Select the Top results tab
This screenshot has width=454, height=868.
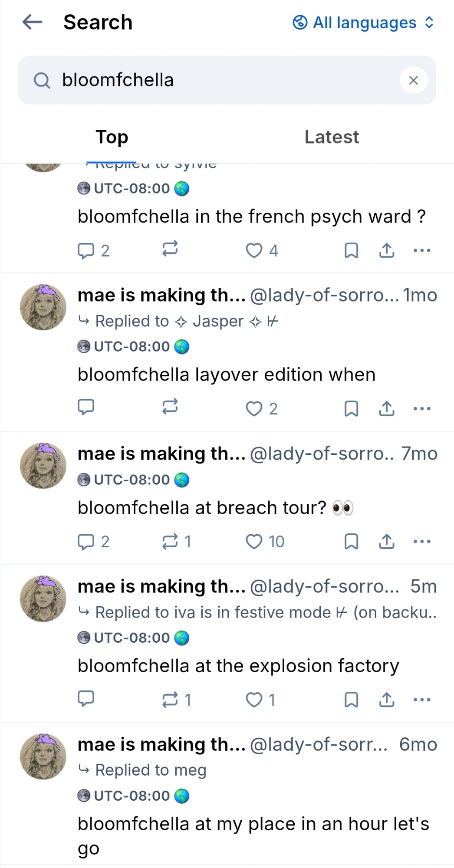tap(112, 137)
